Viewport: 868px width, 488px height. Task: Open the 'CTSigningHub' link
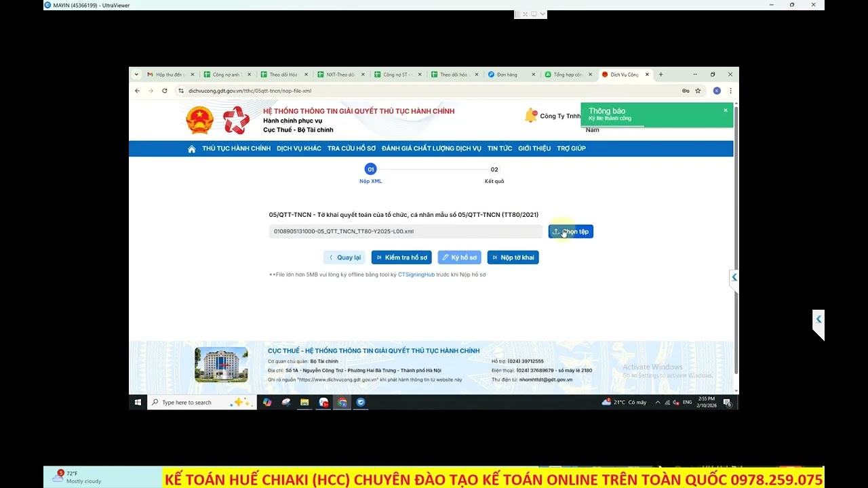416,274
